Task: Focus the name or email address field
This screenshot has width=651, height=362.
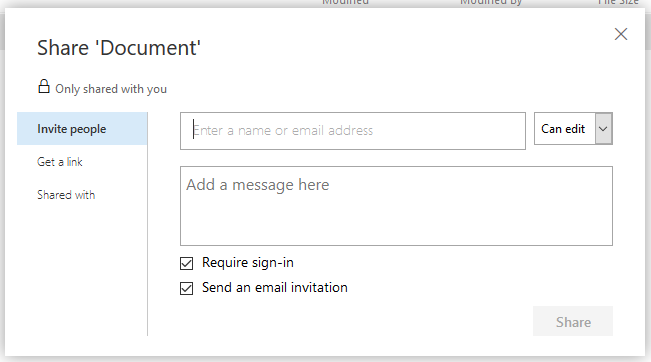Action: (x=353, y=131)
